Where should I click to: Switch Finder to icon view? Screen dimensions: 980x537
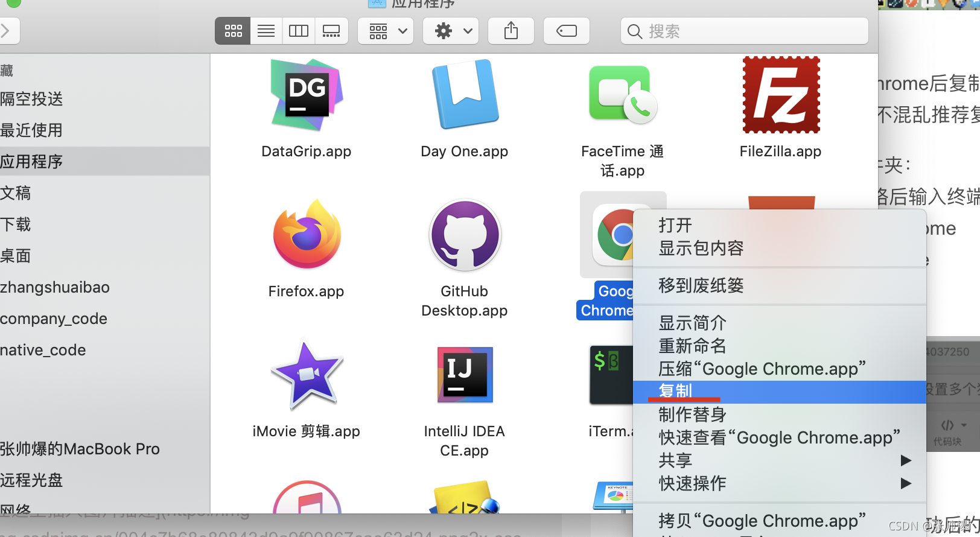233,31
